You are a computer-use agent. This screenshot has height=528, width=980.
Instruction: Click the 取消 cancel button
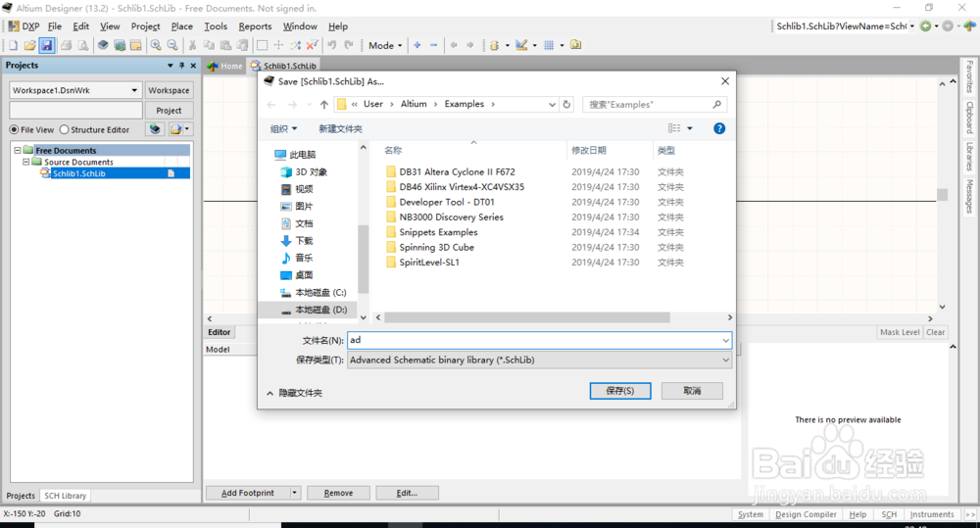692,391
